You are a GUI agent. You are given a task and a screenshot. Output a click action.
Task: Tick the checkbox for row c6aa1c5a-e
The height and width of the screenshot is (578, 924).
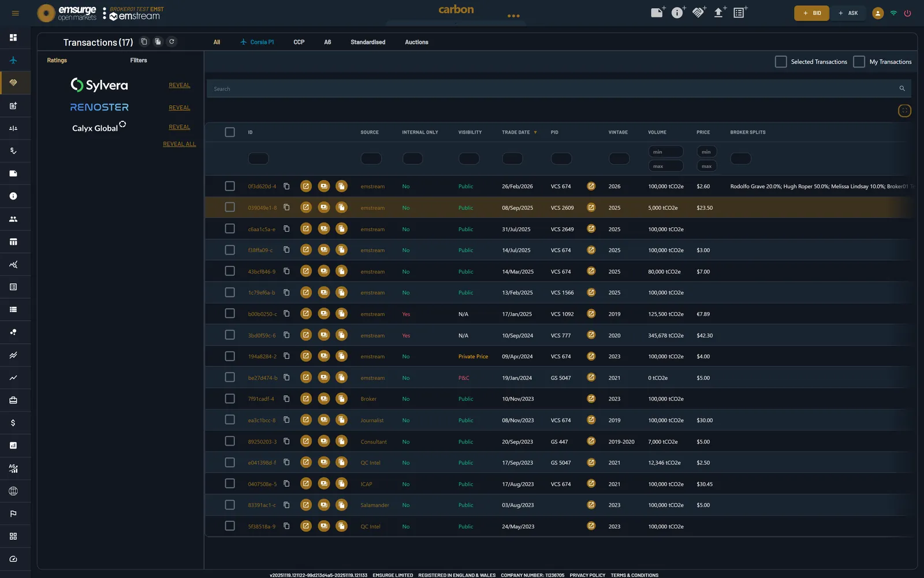[x=230, y=229]
